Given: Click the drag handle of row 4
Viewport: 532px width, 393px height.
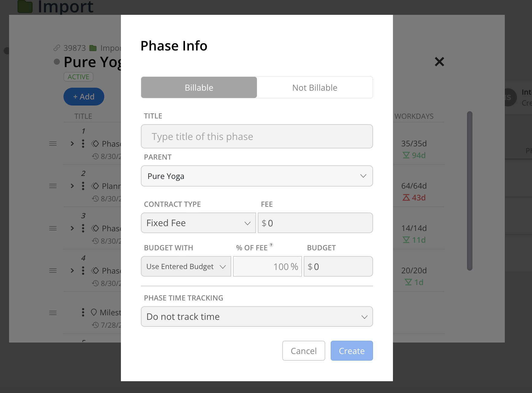Looking at the screenshot, I should click(53, 271).
